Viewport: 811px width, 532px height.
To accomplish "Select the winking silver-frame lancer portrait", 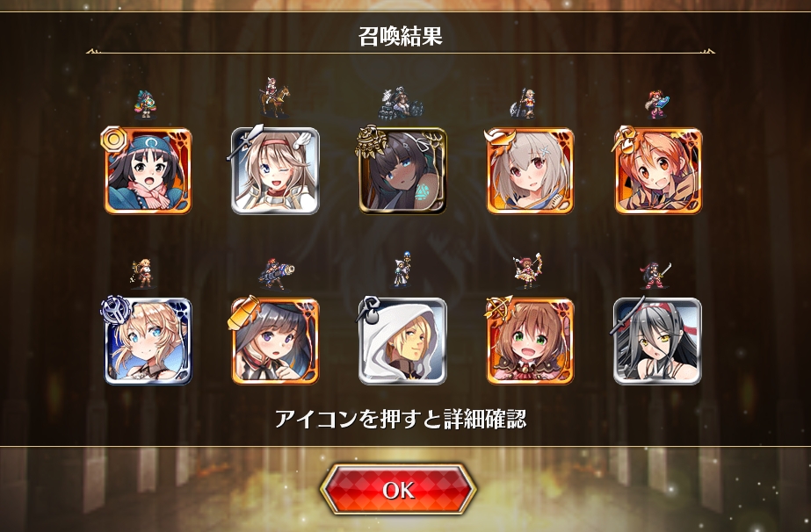I will (275, 171).
